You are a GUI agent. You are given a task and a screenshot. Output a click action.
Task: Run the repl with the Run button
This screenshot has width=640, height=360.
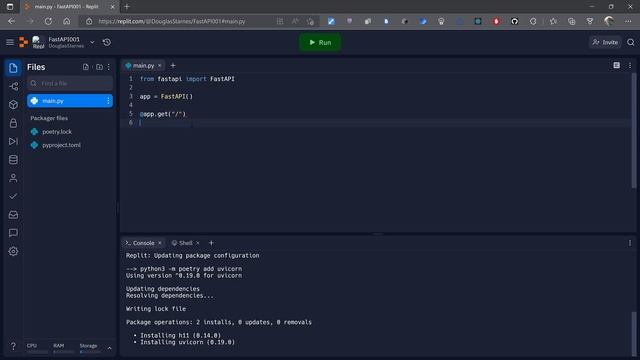[x=320, y=42]
